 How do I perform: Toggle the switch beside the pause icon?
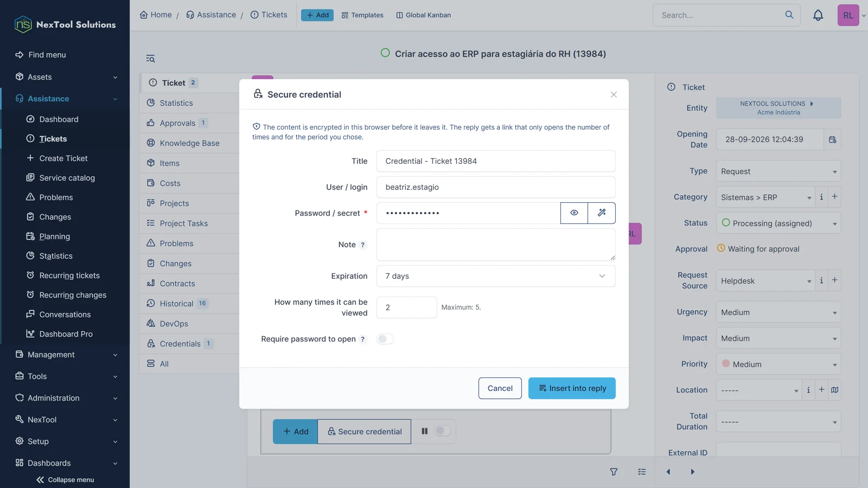[x=442, y=431]
